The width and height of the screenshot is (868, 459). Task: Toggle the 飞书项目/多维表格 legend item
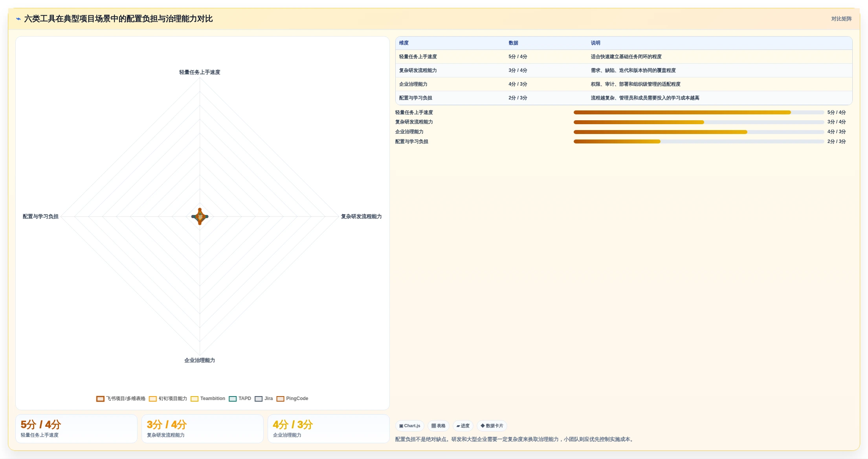[x=121, y=398]
